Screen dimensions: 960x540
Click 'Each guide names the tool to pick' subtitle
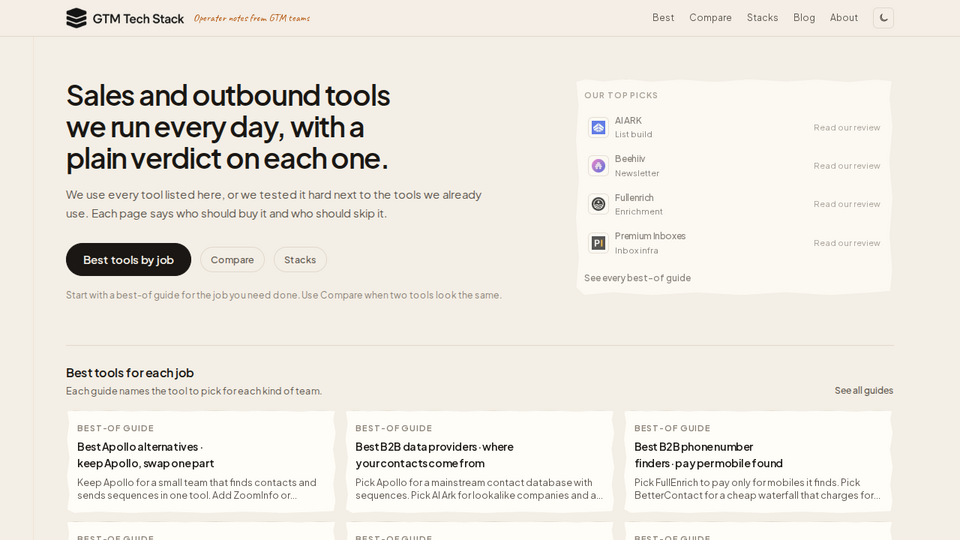(193, 391)
